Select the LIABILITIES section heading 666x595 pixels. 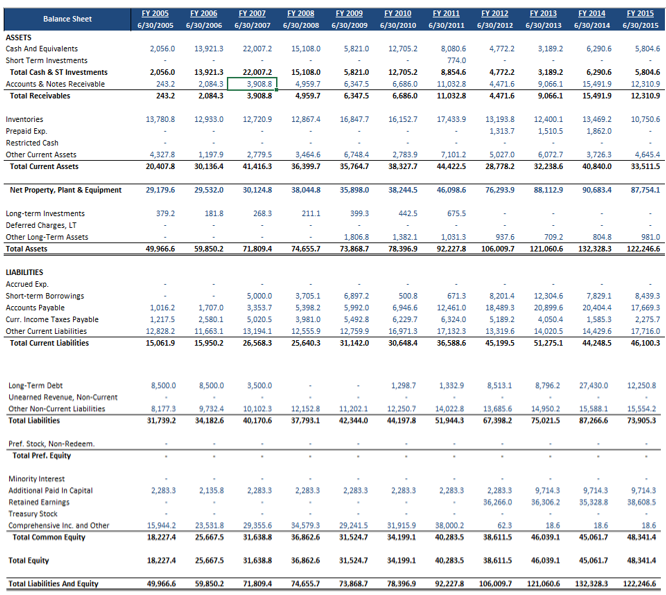(x=25, y=271)
